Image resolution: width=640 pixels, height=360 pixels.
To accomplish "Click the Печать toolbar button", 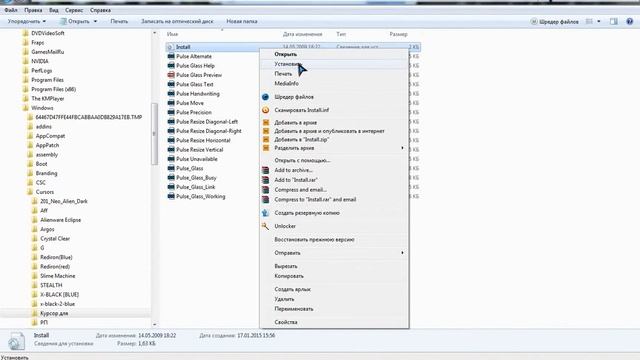I will click(x=119, y=21).
